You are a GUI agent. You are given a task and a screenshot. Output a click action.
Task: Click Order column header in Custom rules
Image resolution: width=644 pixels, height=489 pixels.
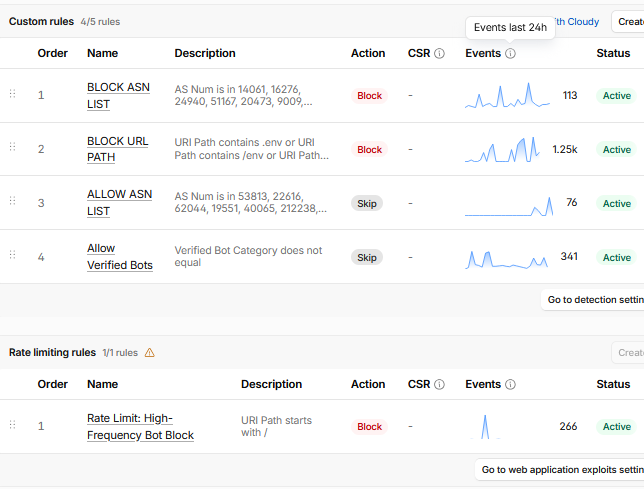[53, 53]
